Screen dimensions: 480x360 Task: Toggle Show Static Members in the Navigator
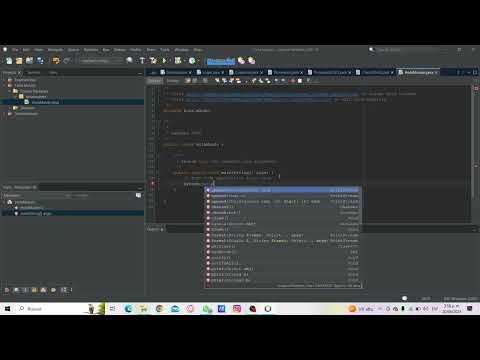(25, 290)
